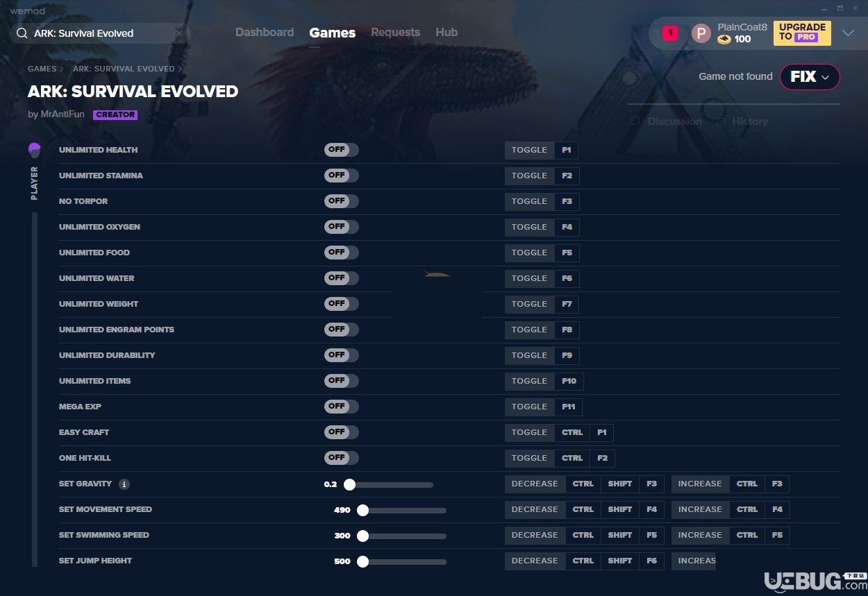Screen dimensions: 868x596
Task: Click the Set Gravity value 0.2
Action: pos(331,484)
